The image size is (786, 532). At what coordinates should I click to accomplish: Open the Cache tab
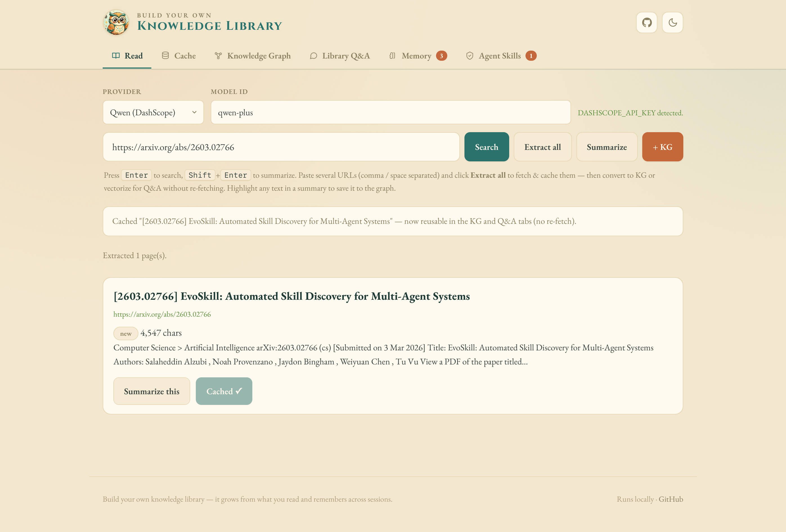179,56
